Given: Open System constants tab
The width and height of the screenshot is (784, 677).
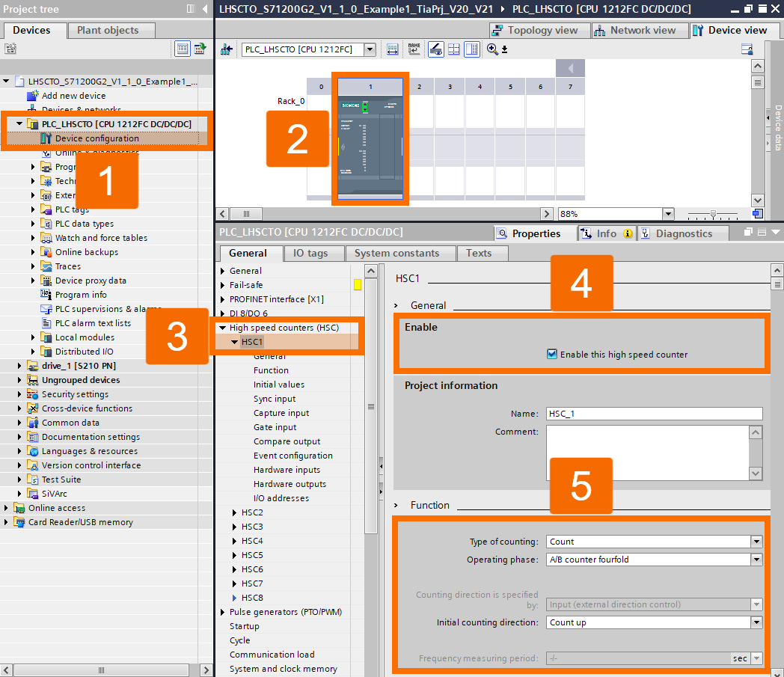Looking at the screenshot, I should point(400,254).
